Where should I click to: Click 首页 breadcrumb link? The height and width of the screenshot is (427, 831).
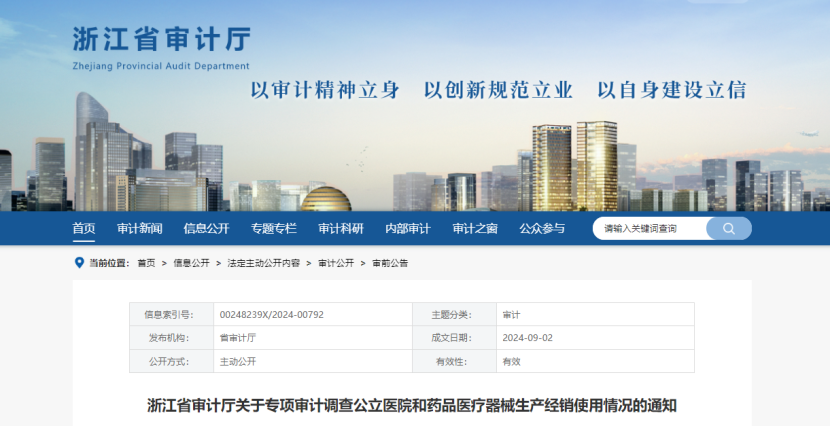(146, 263)
